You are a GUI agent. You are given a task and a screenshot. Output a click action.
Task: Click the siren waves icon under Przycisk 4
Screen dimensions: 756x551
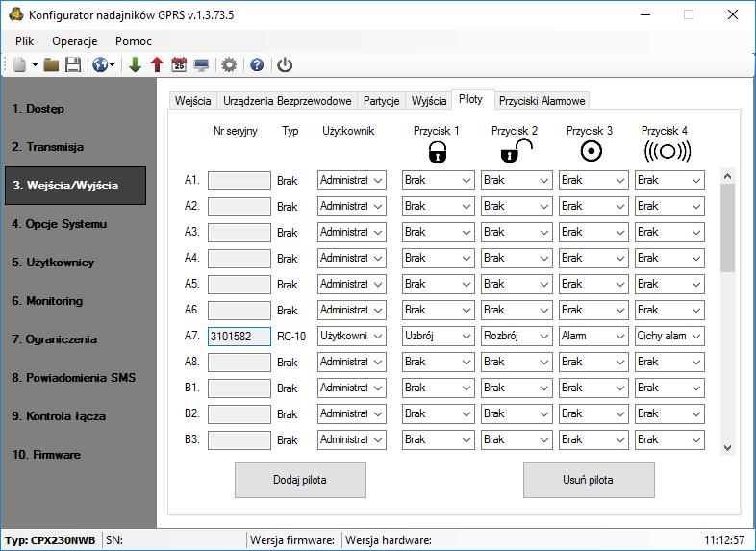click(668, 151)
